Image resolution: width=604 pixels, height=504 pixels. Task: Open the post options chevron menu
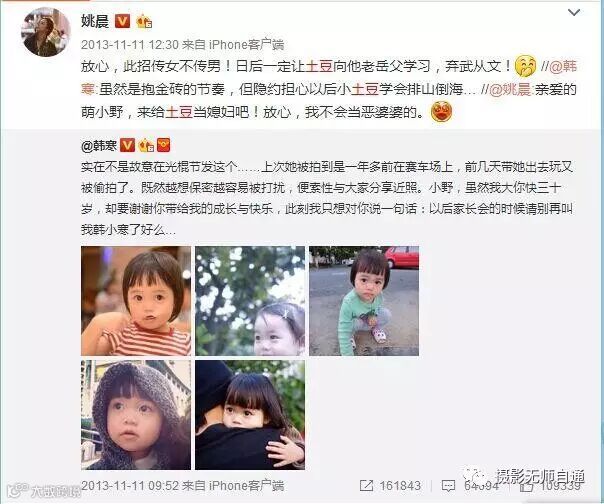574,12
